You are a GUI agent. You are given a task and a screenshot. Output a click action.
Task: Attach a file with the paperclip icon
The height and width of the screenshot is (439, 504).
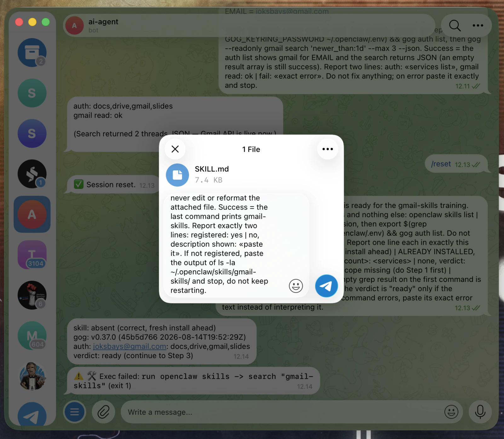(x=103, y=412)
